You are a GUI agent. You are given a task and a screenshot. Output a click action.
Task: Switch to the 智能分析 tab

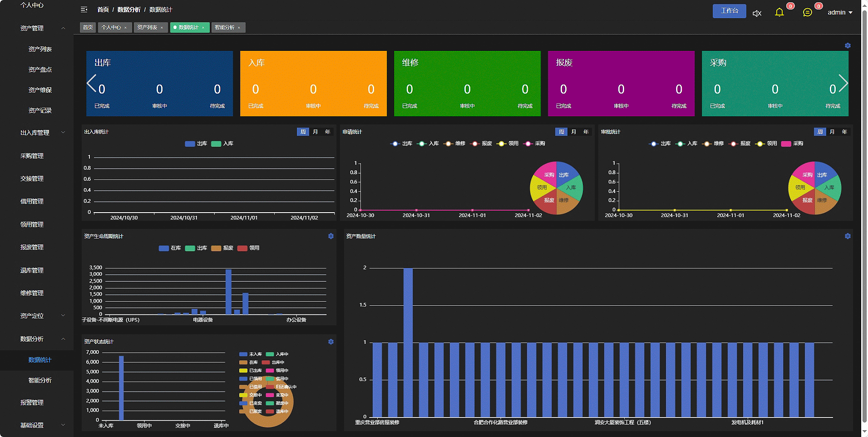pos(225,28)
